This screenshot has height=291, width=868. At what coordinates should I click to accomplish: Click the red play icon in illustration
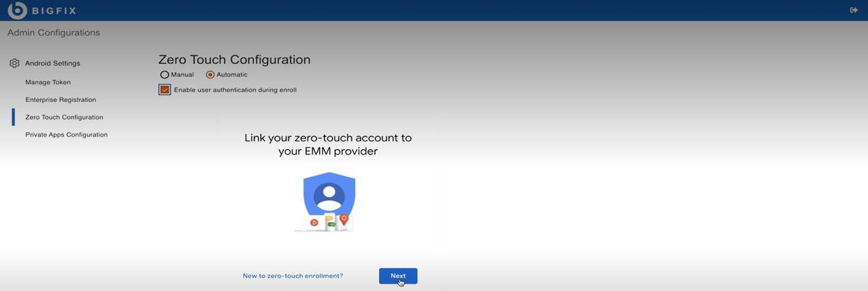coord(314,222)
